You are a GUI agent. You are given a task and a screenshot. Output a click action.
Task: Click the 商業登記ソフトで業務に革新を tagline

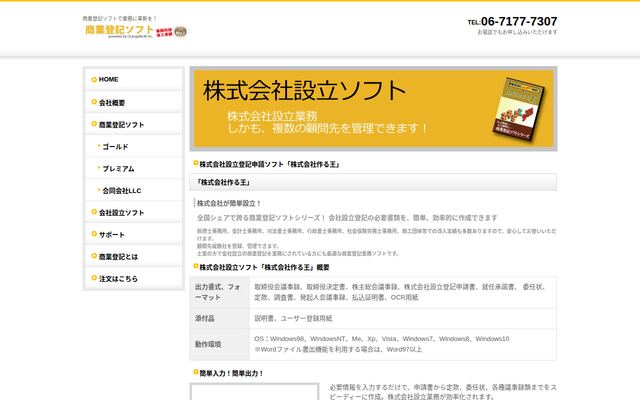coord(120,18)
